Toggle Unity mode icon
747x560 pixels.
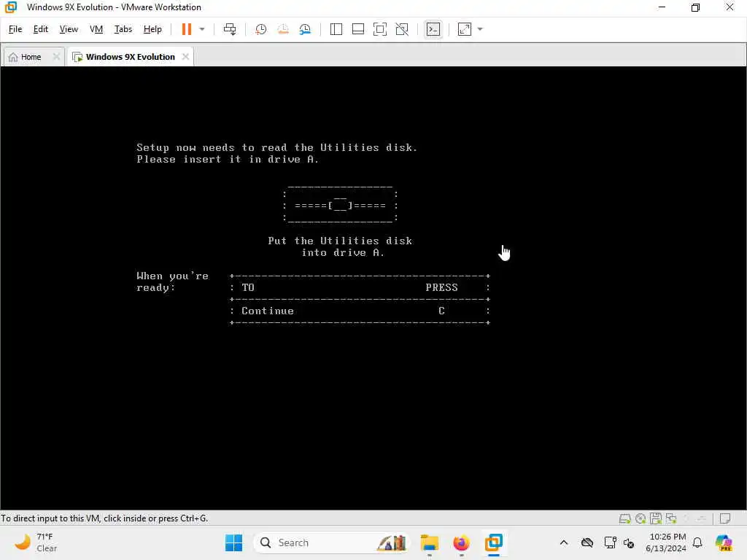(402, 29)
